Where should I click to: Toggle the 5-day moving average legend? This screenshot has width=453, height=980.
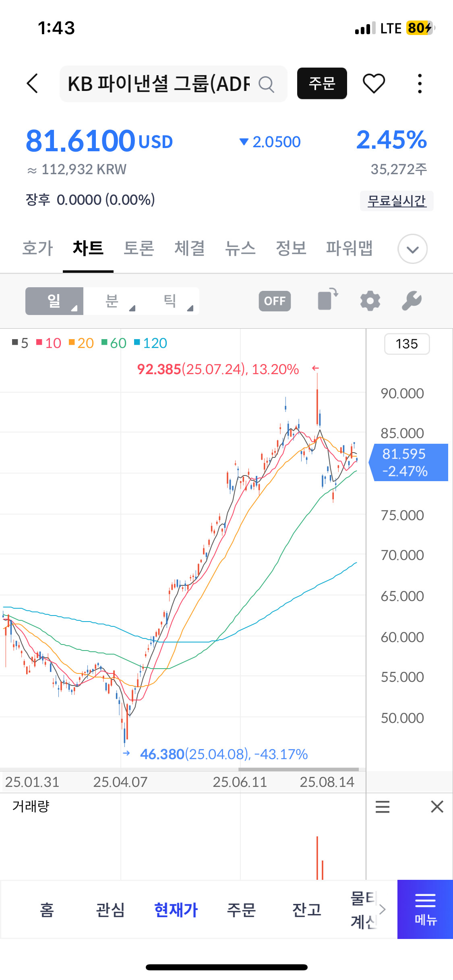point(20,343)
